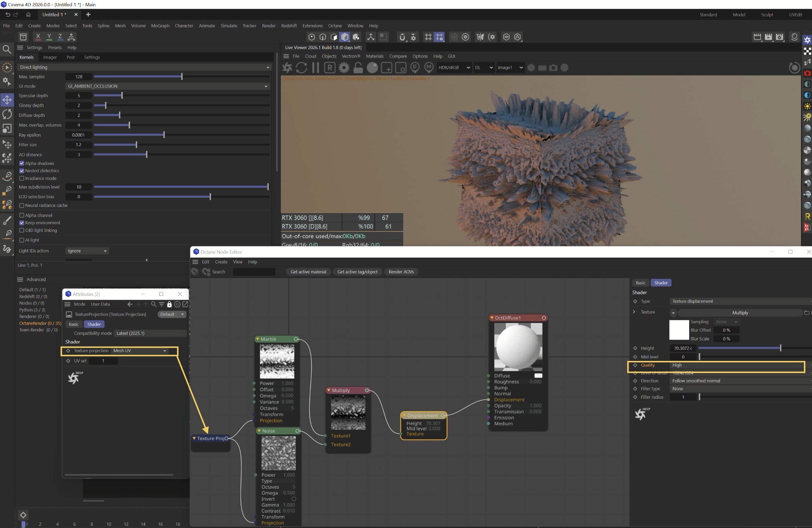Viewport: 812px width, 528px height.
Task: Click the Octane help icon in Attributes panel
Action: pos(74,378)
